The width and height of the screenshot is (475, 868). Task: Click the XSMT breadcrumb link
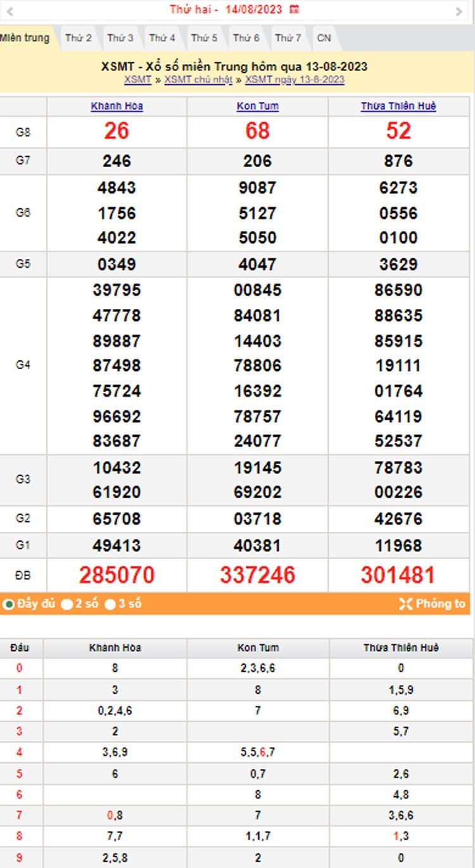pos(137,79)
